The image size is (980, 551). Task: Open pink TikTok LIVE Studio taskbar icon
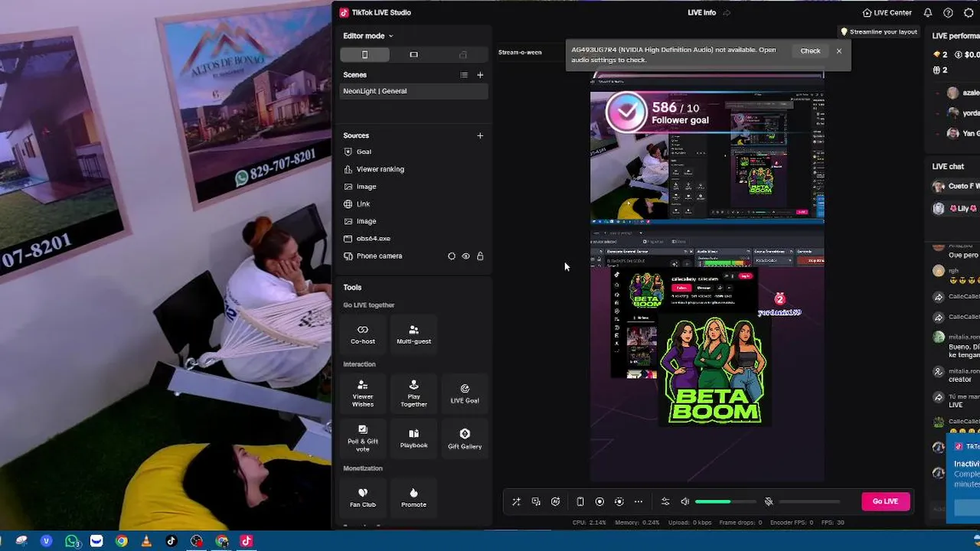click(x=246, y=541)
